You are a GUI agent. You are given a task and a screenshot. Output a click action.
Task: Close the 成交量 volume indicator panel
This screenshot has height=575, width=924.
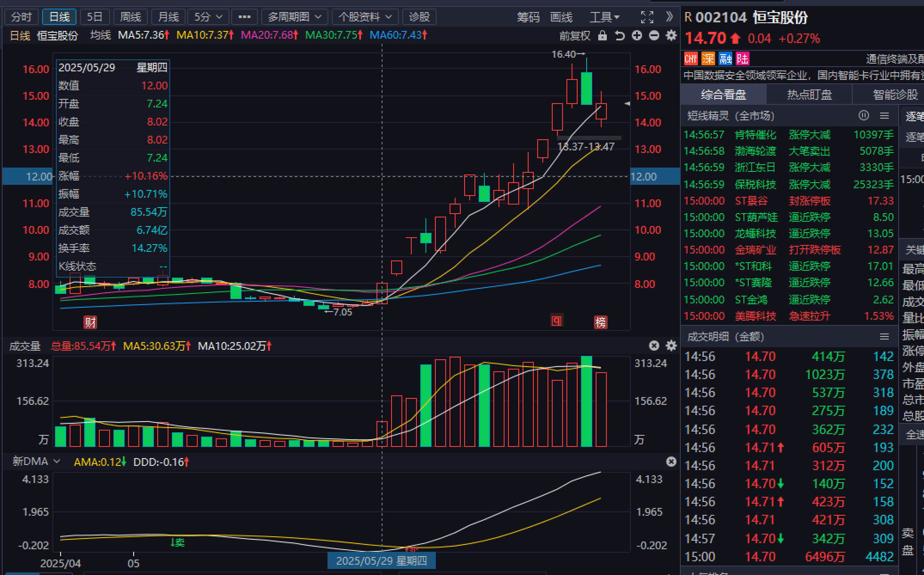coord(654,346)
